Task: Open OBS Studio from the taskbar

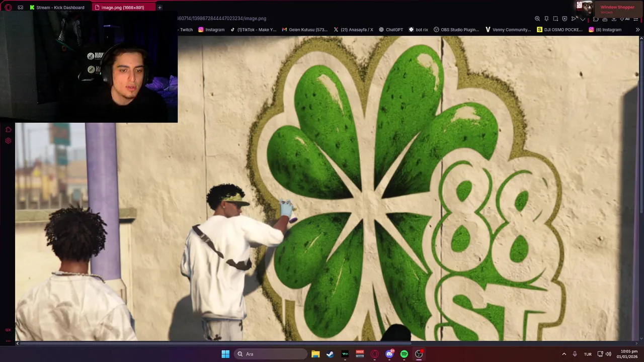Action: [419, 354]
